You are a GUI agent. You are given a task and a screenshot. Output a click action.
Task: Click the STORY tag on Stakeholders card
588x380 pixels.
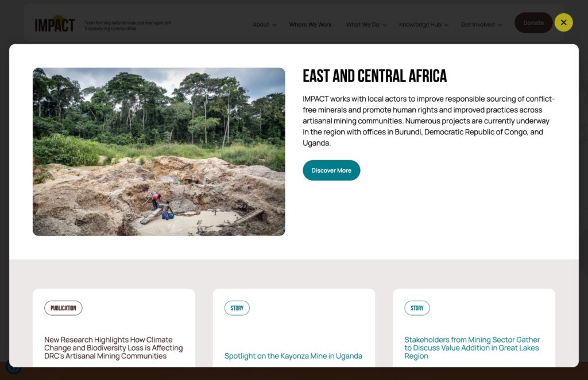417,308
